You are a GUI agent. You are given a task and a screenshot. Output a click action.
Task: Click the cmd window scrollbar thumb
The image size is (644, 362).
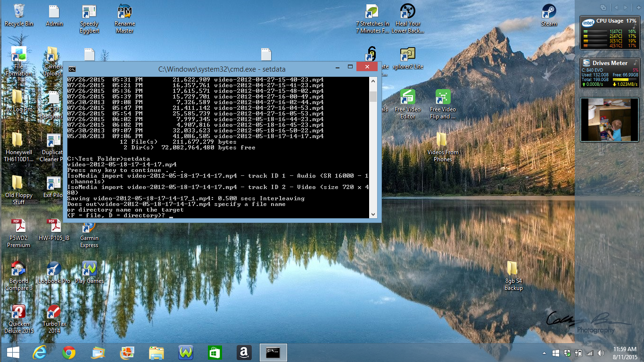coord(373,97)
